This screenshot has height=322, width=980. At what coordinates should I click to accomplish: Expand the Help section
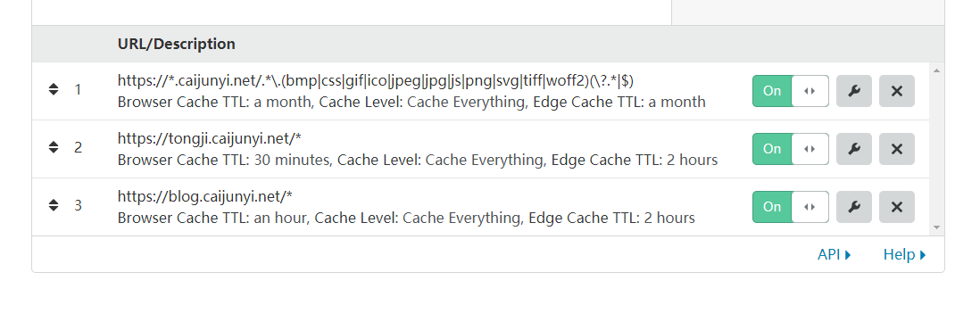(x=904, y=254)
